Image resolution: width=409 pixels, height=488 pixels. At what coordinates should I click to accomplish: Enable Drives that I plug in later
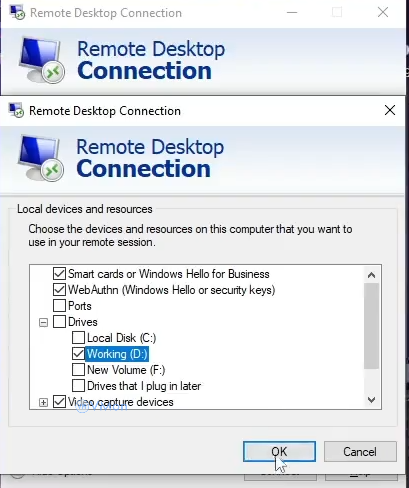coord(78,386)
